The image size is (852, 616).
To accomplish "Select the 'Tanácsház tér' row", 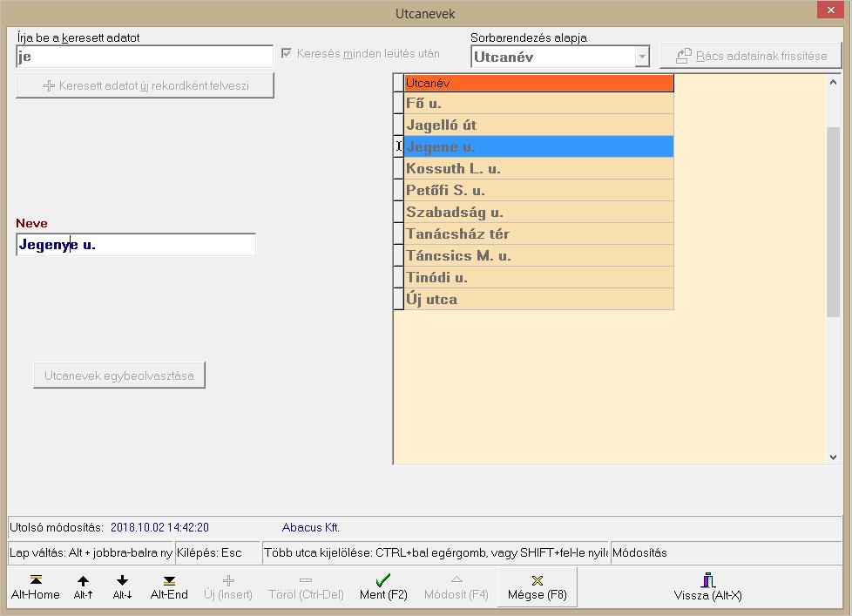I will click(x=538, y=234).
